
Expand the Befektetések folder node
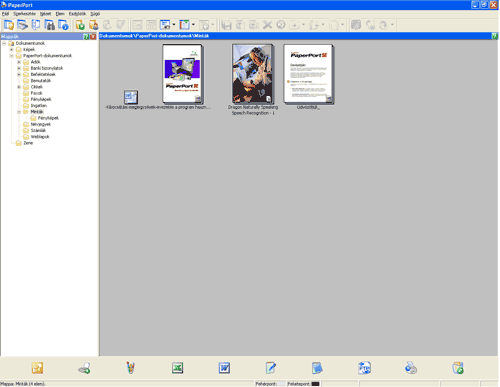[19, 74]
